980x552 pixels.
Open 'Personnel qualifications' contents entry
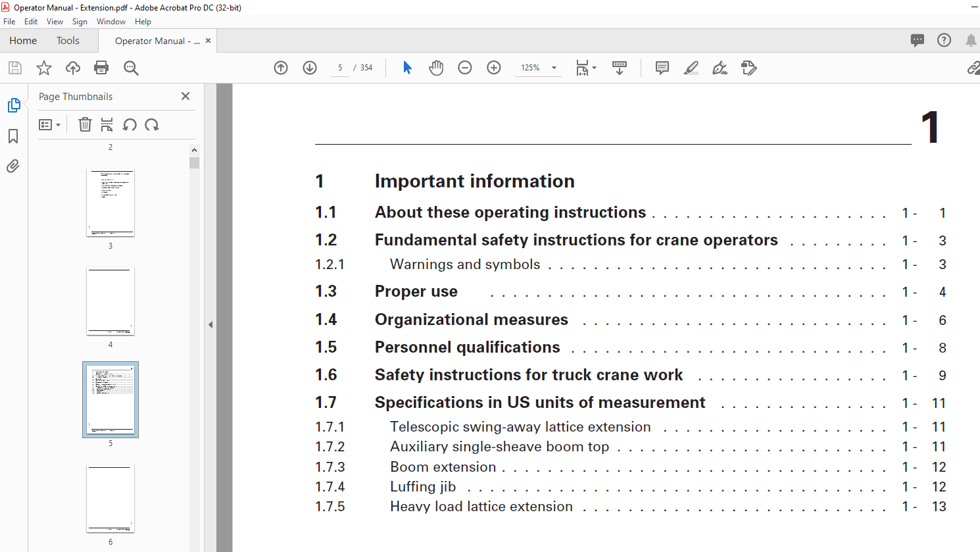click(468, 347)
